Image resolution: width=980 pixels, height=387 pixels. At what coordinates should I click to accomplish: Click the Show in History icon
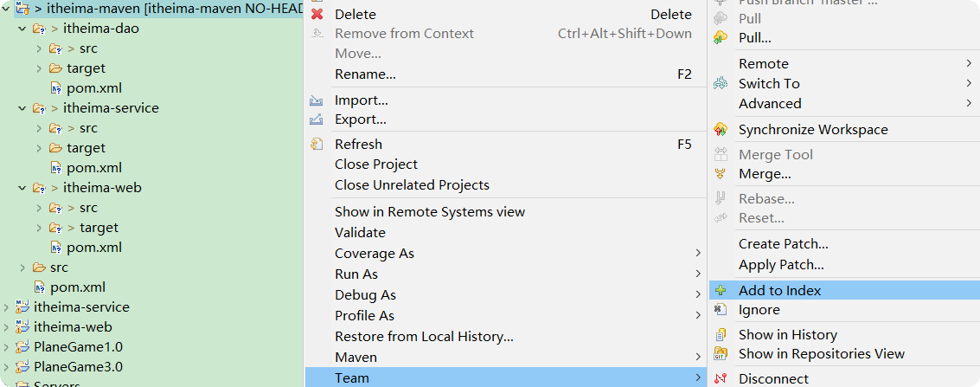[x=721, y=335]
